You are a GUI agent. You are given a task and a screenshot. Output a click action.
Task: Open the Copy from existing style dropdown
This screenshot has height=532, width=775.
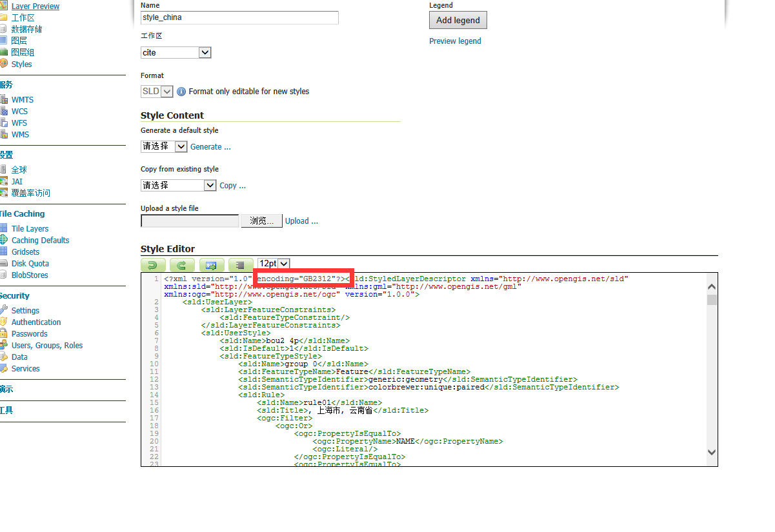tap(179, 185)
